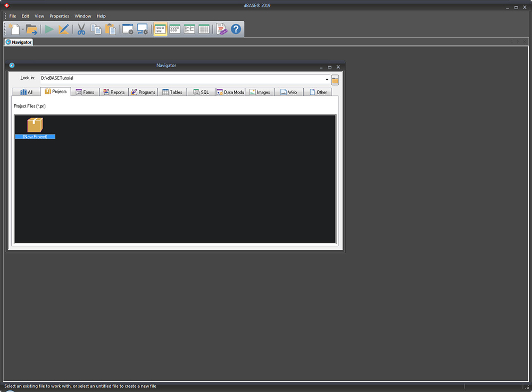Select the Projects tab
532x392 pixels.
coord(56,91)
